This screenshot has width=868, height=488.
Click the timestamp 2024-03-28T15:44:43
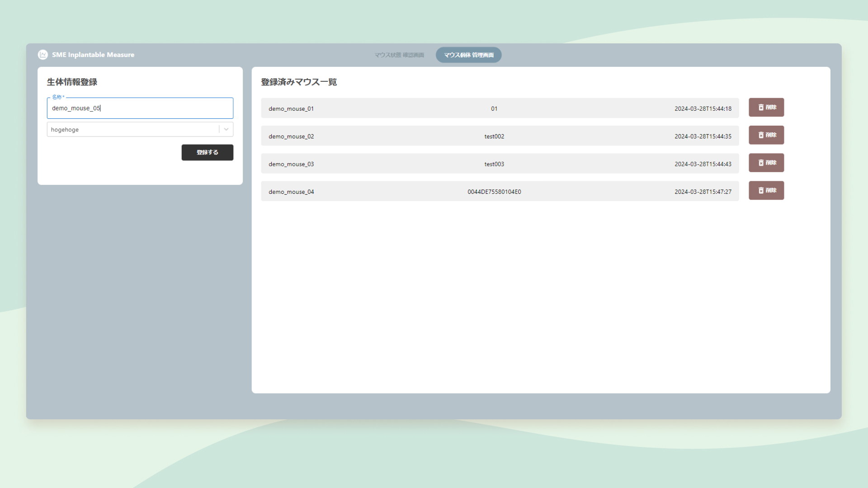[703, 164]
